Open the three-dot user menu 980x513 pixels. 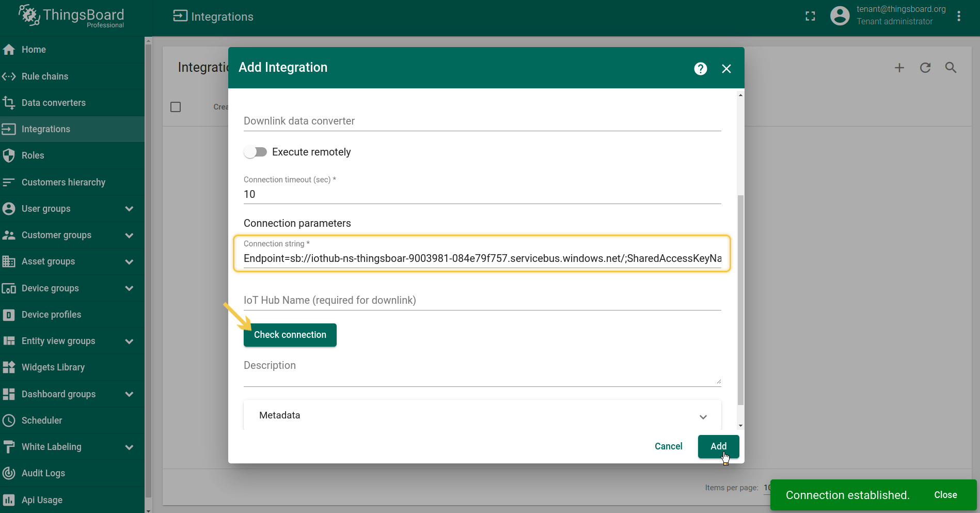coord(958,17)
